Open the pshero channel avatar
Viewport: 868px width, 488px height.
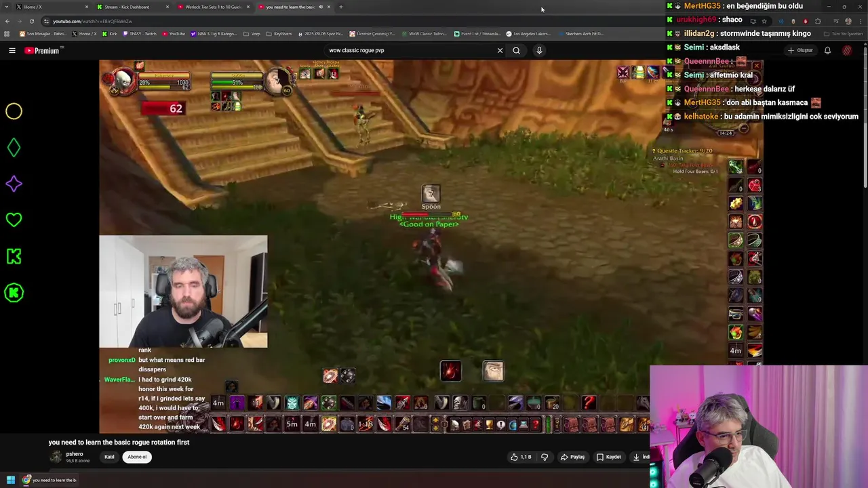[56, 457]
